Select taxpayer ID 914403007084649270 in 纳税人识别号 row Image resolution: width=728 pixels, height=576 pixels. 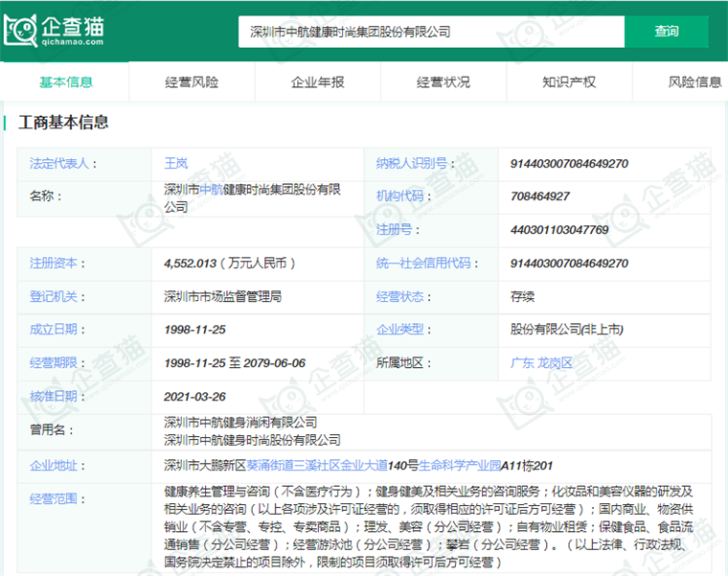tap(569, 164)
